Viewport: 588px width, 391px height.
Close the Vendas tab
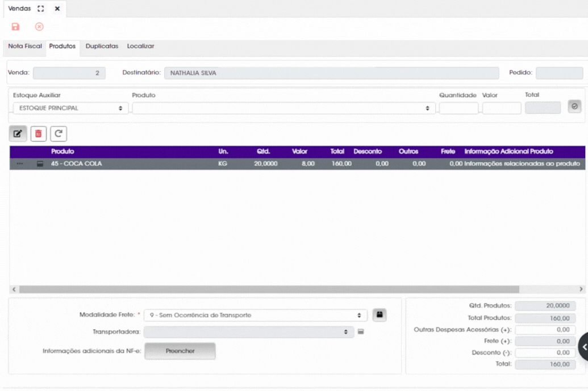(57, 9)
